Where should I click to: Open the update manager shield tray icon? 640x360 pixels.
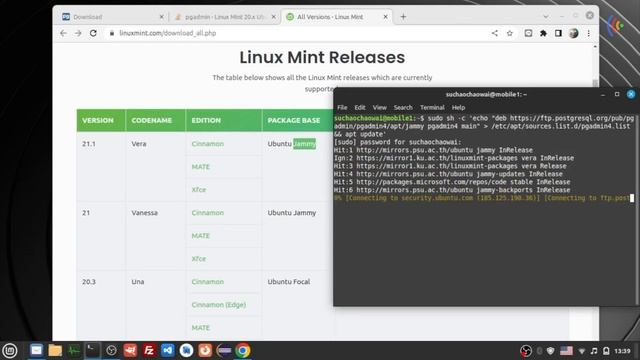point(551,351)
